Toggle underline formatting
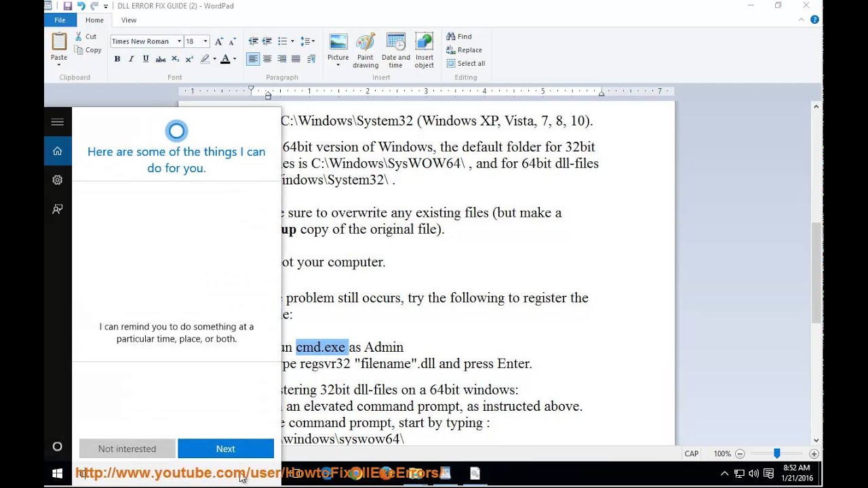Screen dimensions: 868x488 tap(146, 59)
